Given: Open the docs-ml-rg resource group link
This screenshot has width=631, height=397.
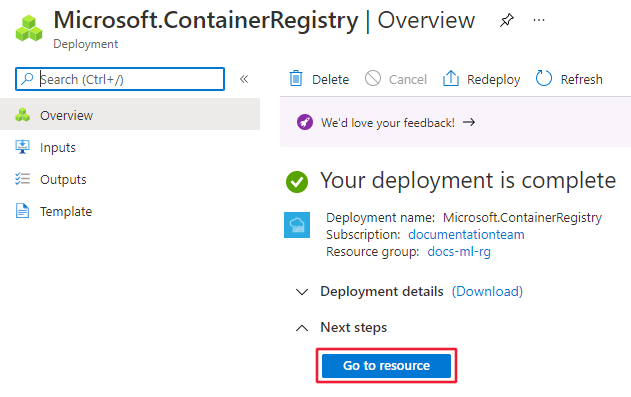Looking at the screenshot, I should 459,251.
